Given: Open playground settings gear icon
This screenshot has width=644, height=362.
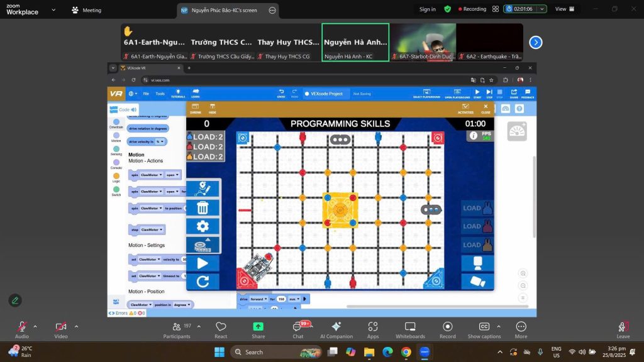Looking at the screenshot, I should coord(203,226).
